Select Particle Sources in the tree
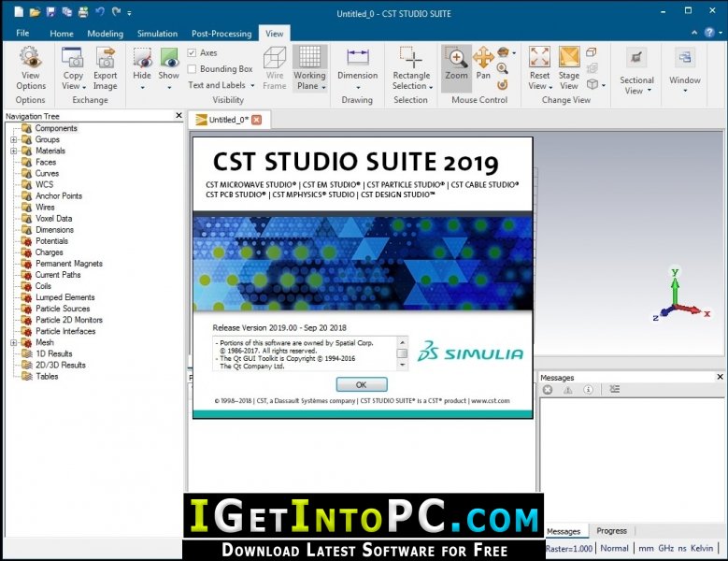 (63, 309)
